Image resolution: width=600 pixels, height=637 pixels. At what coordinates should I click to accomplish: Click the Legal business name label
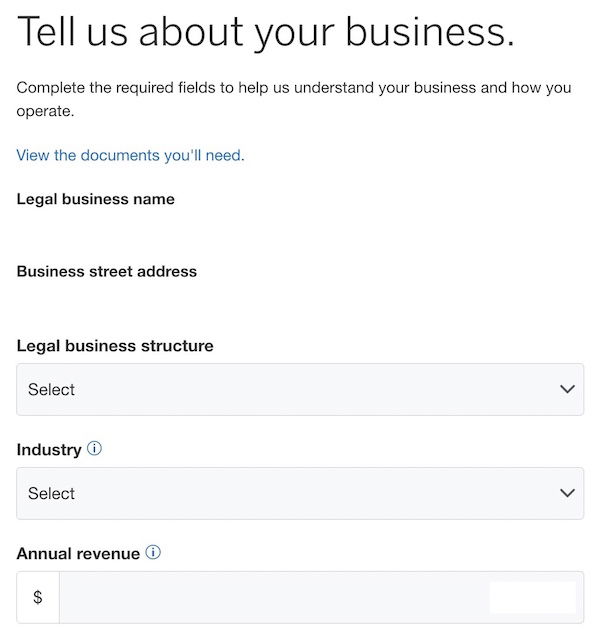click(x=95, y=199)
